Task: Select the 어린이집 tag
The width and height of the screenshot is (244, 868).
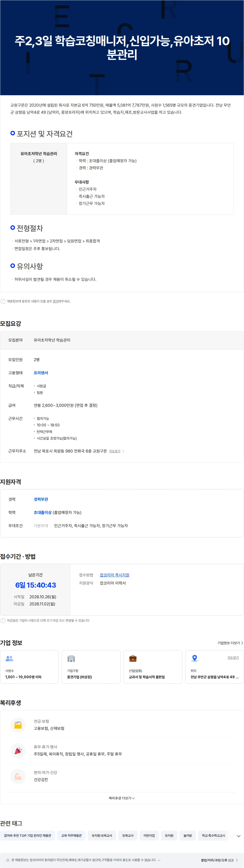Action: coord(149,835)
